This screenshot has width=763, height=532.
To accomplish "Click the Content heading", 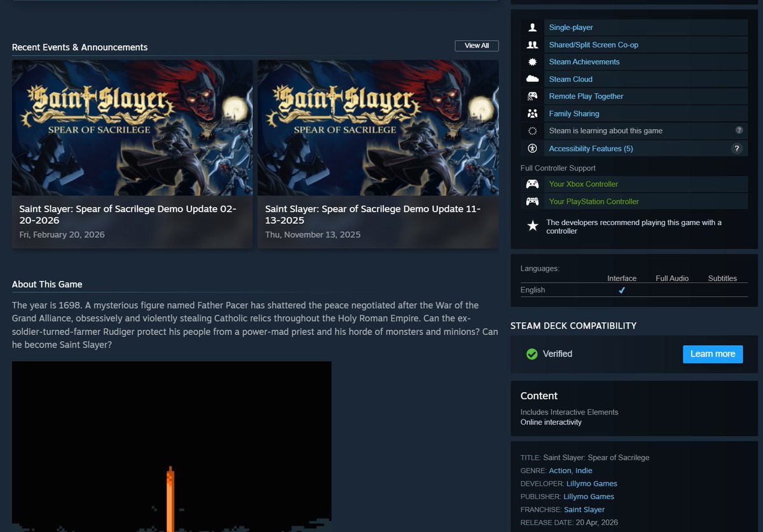I will 539,396.
